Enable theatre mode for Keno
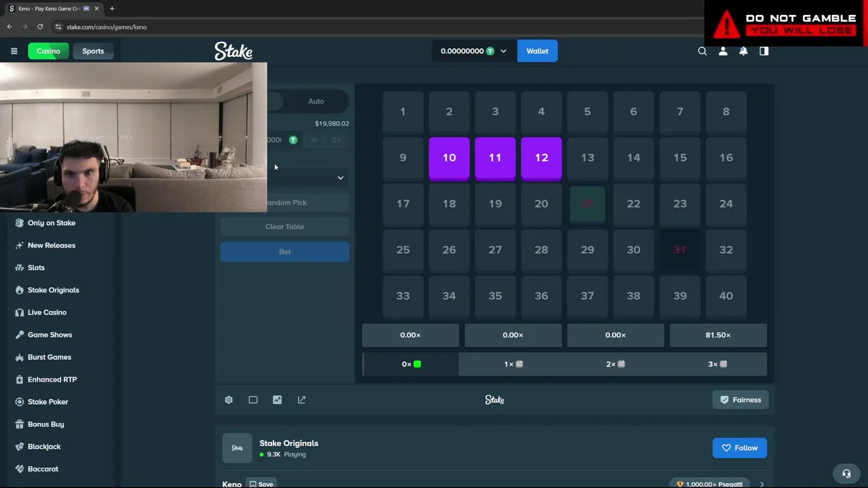Screen dimensions: 868x488 coord(253,400)
